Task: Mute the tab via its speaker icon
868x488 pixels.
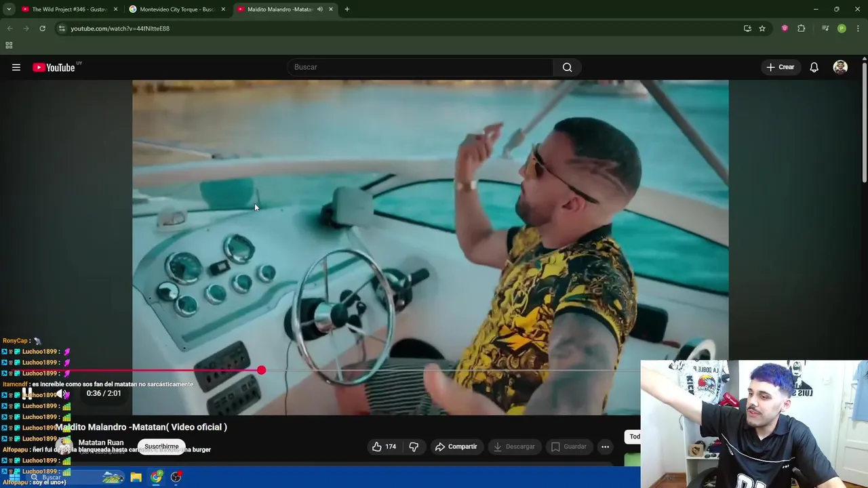Action: tap(319, 9)
